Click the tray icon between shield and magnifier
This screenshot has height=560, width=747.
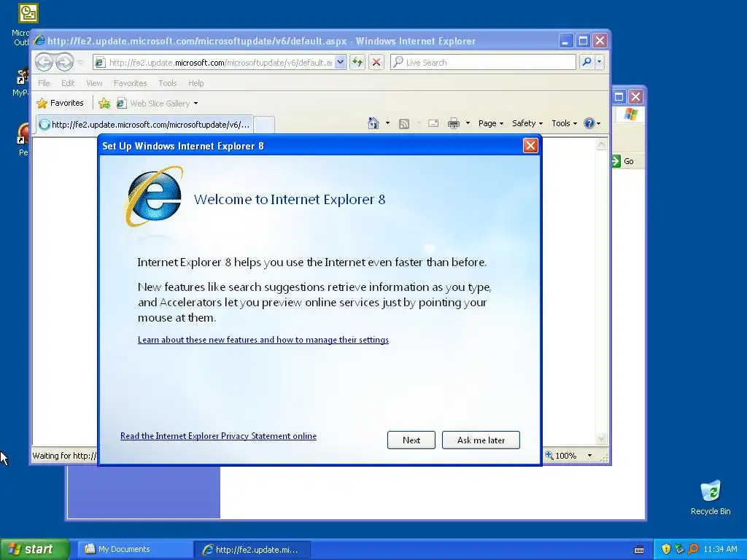679,549
